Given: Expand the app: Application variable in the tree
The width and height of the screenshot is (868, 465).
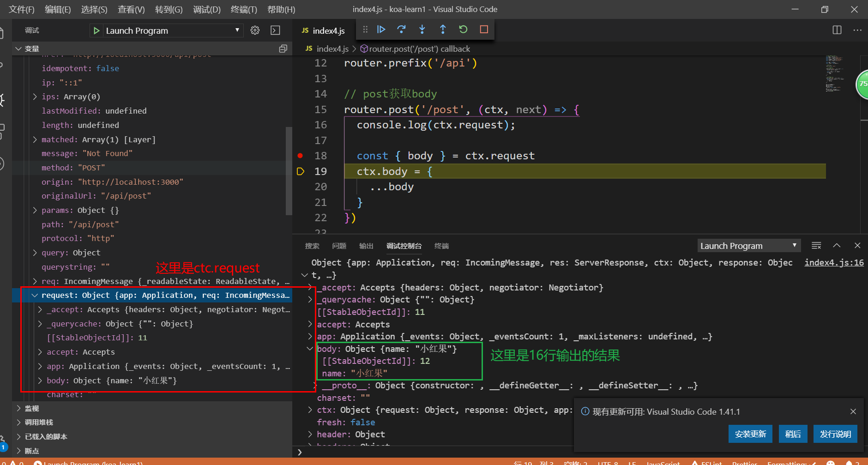Looking at the screenshot, I should tap(40, 366).
